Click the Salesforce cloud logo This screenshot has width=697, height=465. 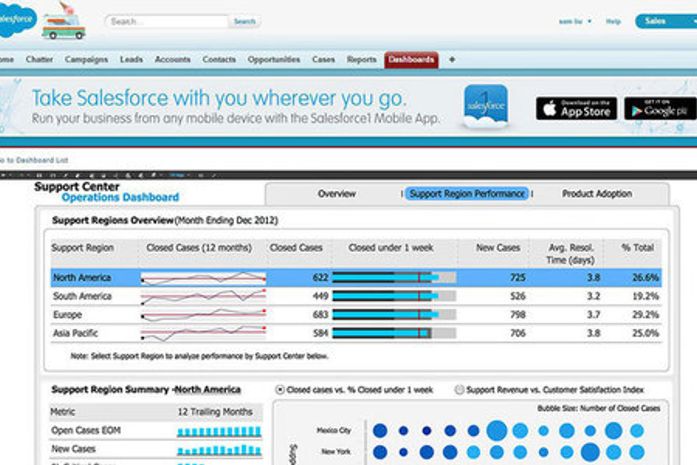point(16,20)
